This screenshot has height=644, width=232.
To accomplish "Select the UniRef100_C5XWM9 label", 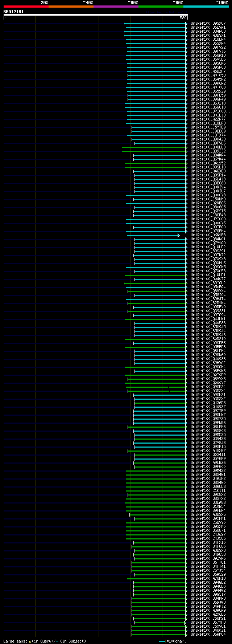I will point(208,199).
